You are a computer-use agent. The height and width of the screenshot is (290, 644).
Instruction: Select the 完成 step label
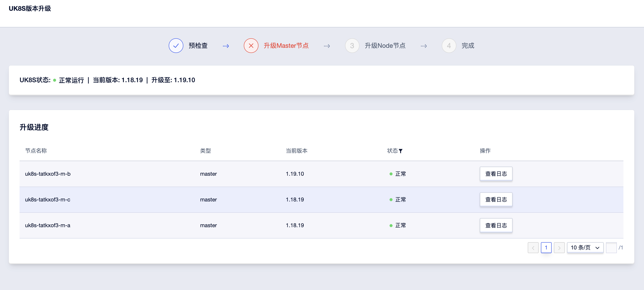tap(467, 46)
